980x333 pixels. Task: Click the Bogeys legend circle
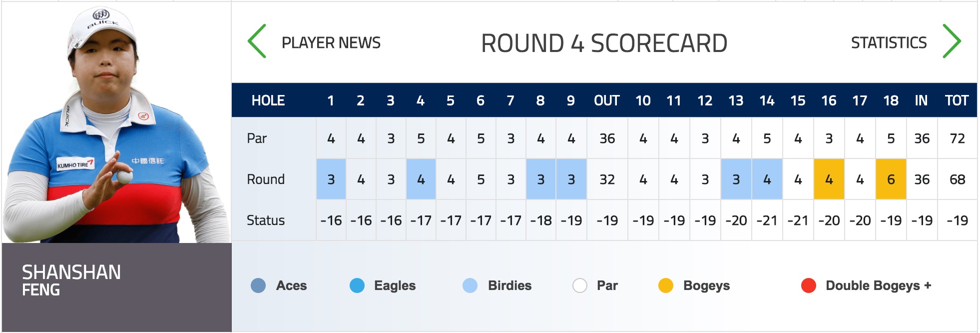point(666,285)
